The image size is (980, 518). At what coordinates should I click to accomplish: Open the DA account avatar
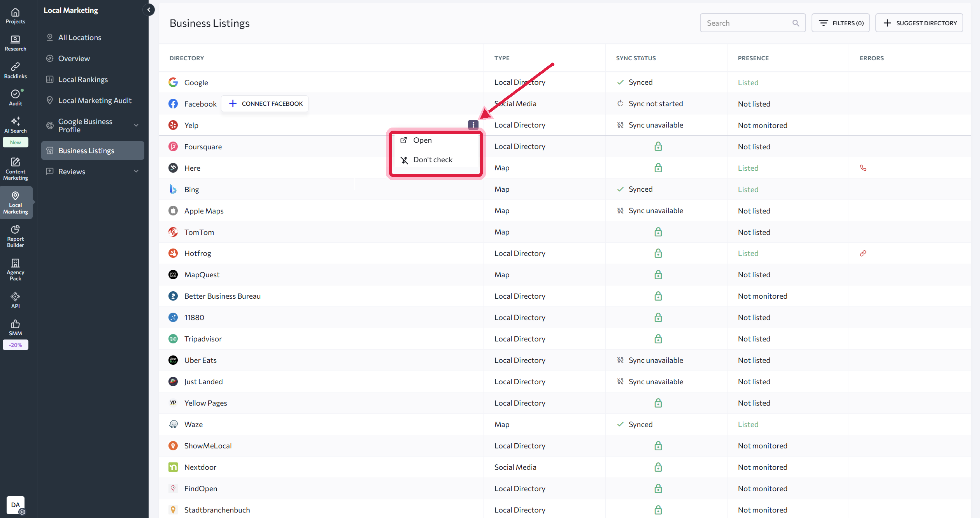pos(15,505)
